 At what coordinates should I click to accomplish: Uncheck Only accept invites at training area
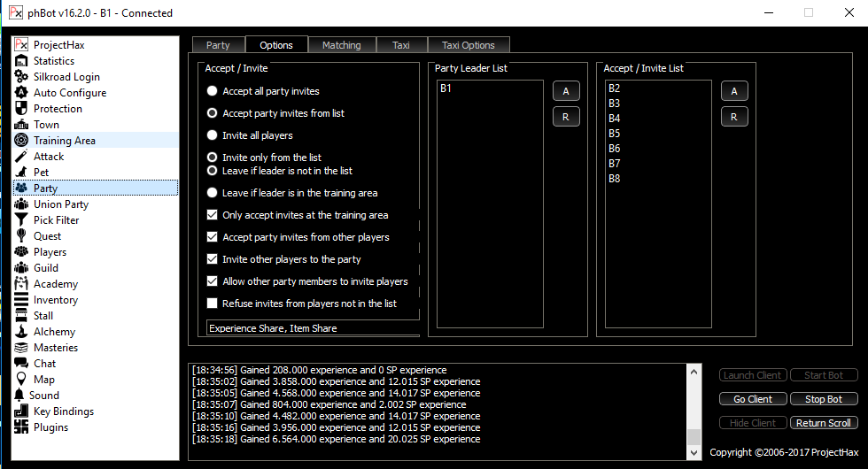pyautogui.click(x=212, y=215)
